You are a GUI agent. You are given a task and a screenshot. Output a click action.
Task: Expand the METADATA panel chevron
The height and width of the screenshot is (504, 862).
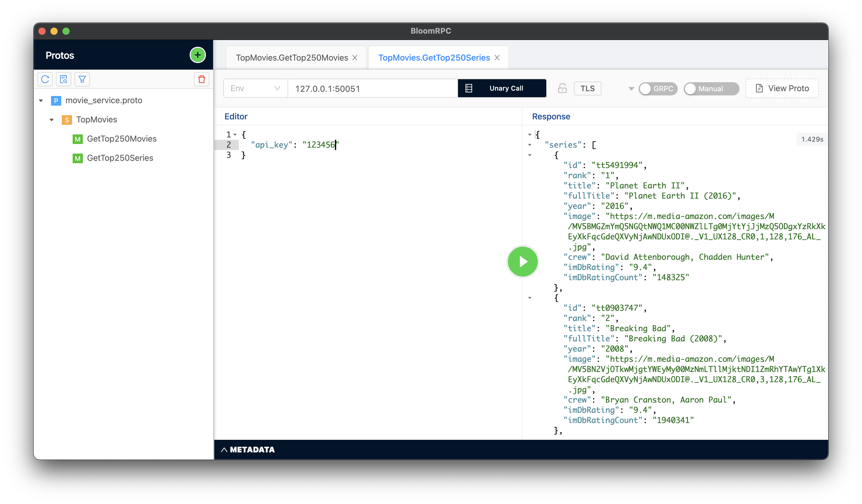coord(224,450)
